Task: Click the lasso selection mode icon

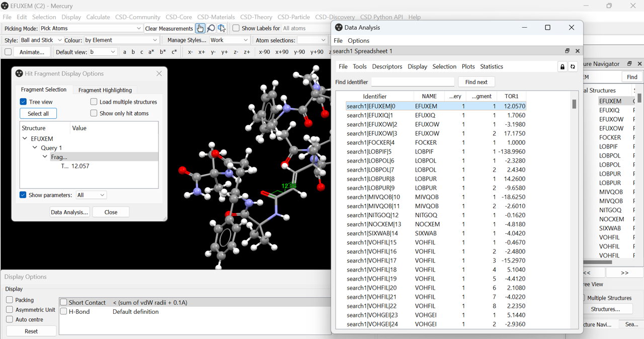Action: 222,28
